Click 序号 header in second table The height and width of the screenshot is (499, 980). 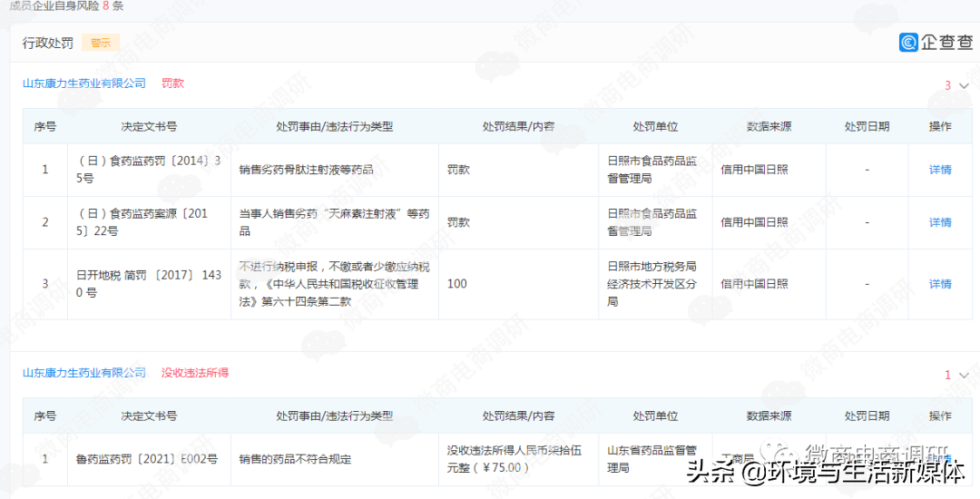click(45, 416)
